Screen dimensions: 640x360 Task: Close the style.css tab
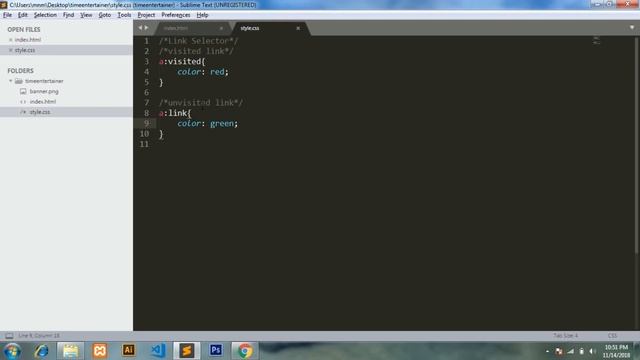pyautogui.click(x=298, y=28)
